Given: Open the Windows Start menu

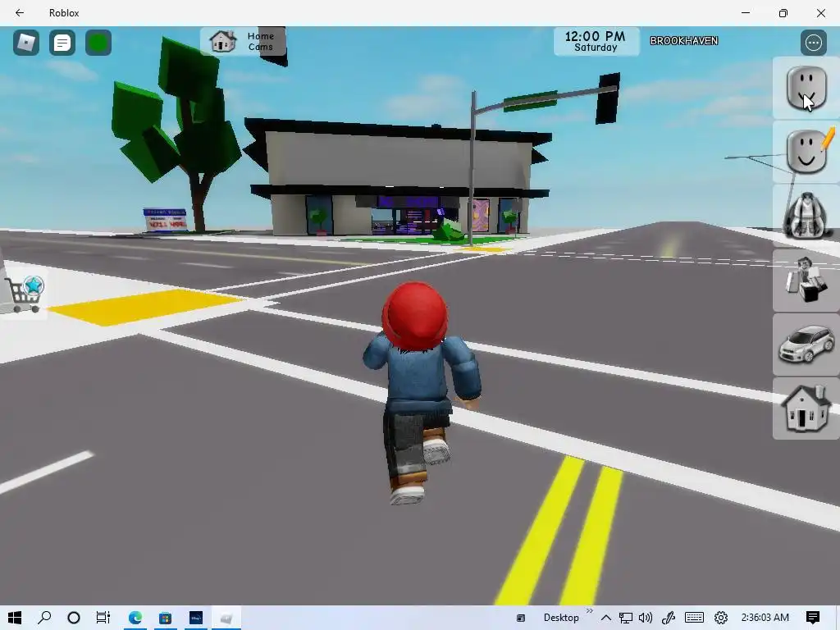Looking at the screenshot, I should click(x=15, y=618).
